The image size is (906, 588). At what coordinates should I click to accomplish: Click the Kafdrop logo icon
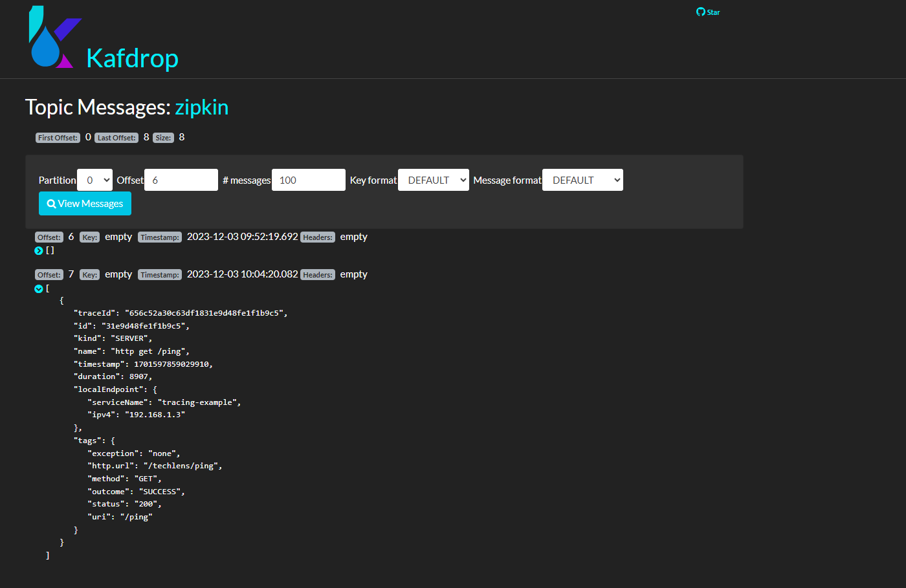(x=55, y=37)
